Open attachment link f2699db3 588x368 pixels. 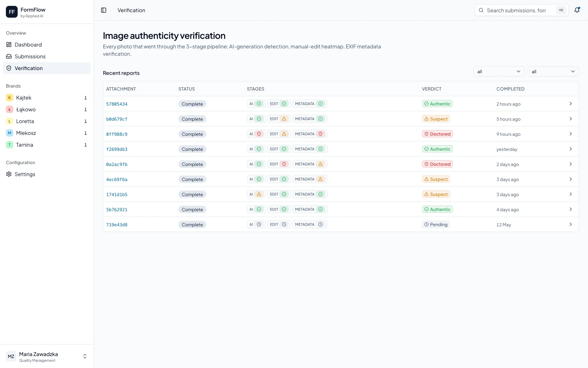click(x=117, y=149)
